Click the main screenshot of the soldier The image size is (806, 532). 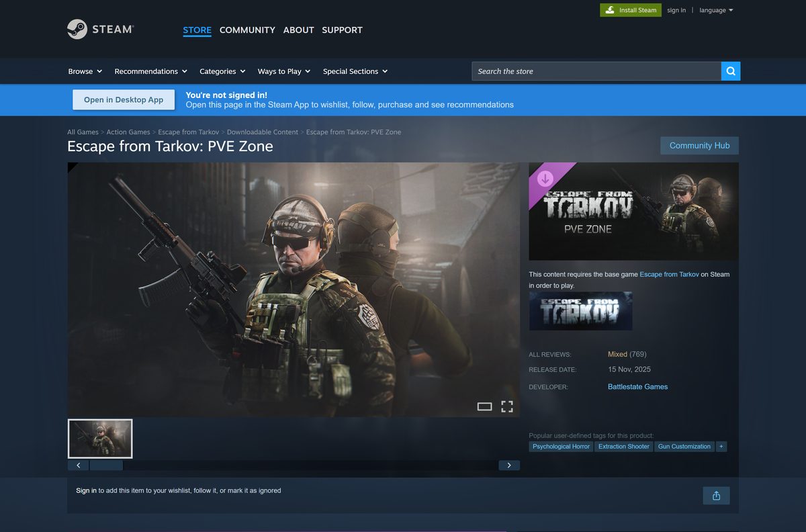tap(294, 290)
